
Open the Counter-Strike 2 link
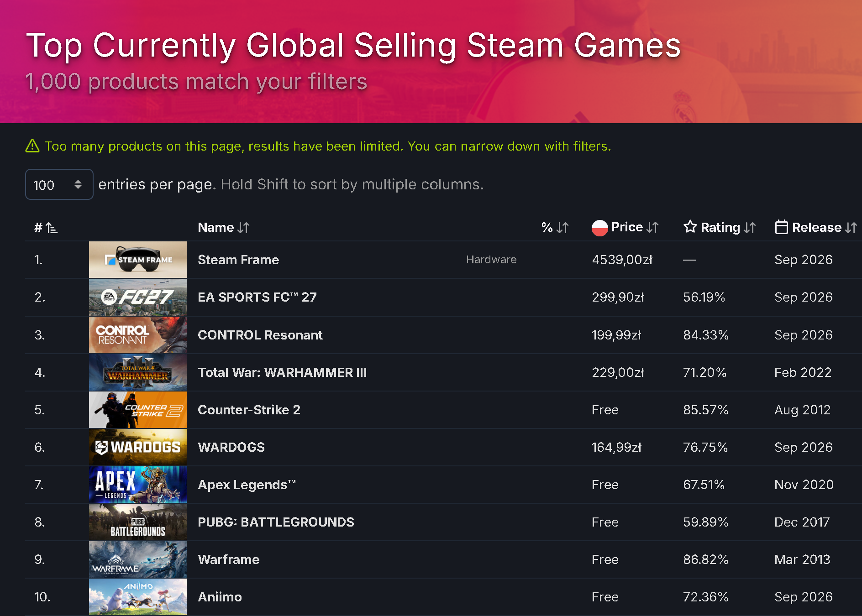pyautogui.click(x=249, y=410)
